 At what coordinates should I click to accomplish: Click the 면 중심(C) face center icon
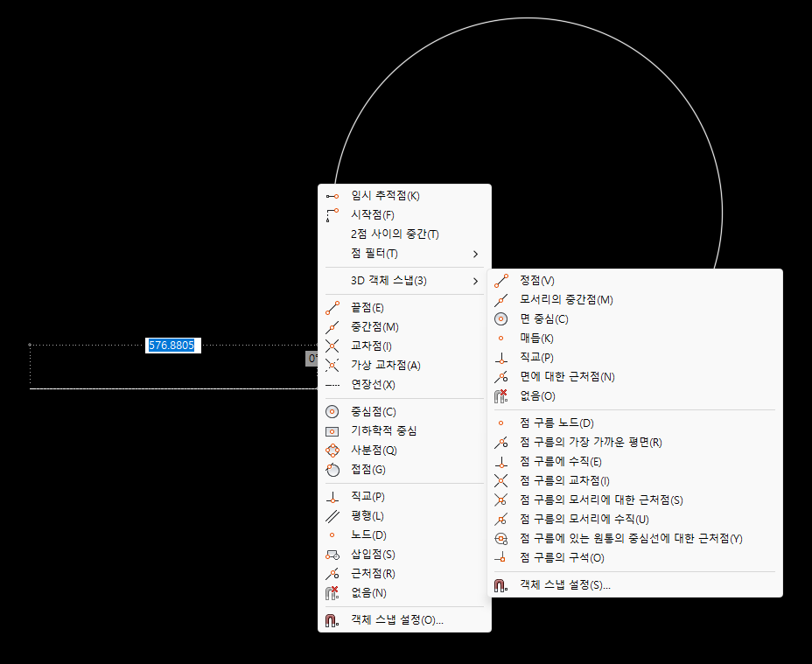pos(501,319)
